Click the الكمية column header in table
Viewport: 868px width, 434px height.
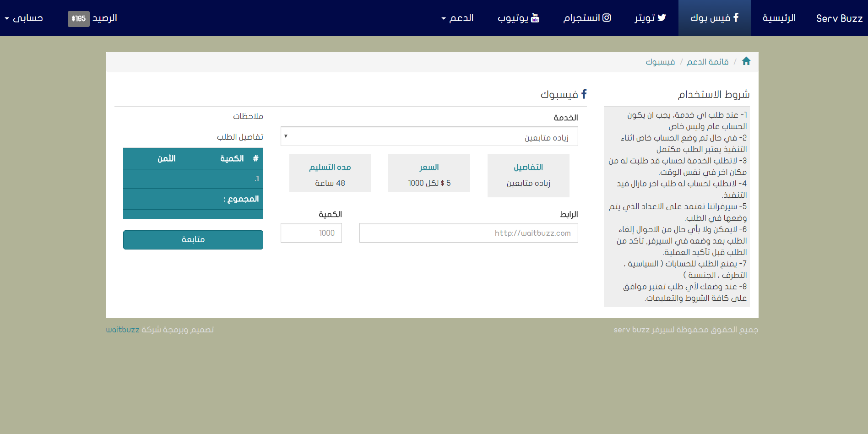point(232,158)
